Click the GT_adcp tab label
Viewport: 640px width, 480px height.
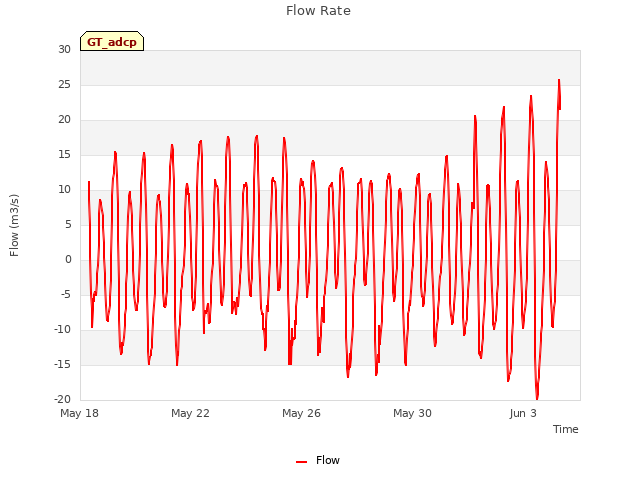112,42
